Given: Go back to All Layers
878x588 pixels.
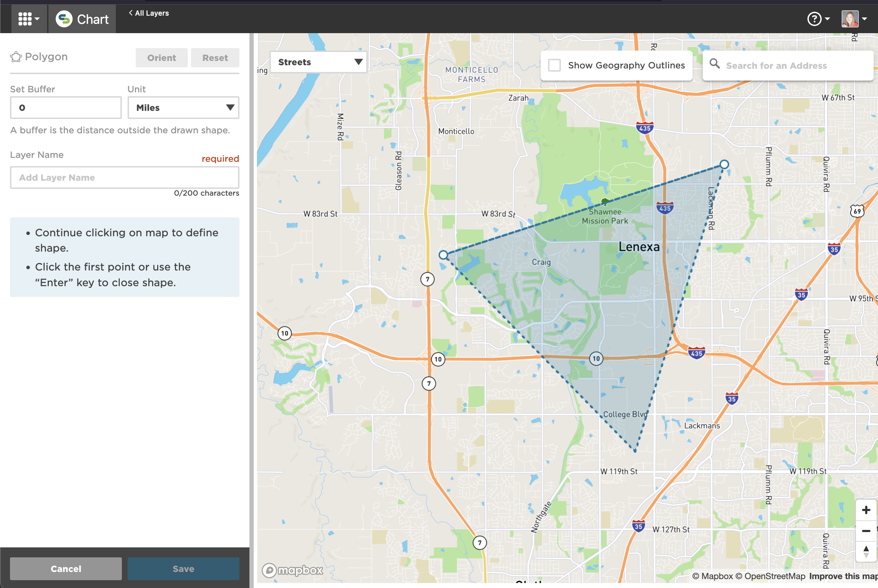Looking at the screenshot, I should pos(149,13).
